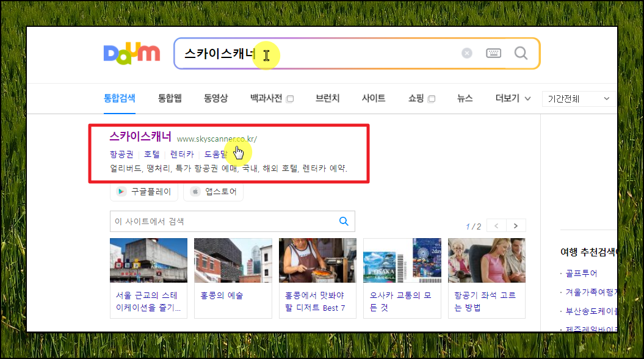Open the 뉴스 tab
Screen dimensions: 644x359
pos(465,98)
